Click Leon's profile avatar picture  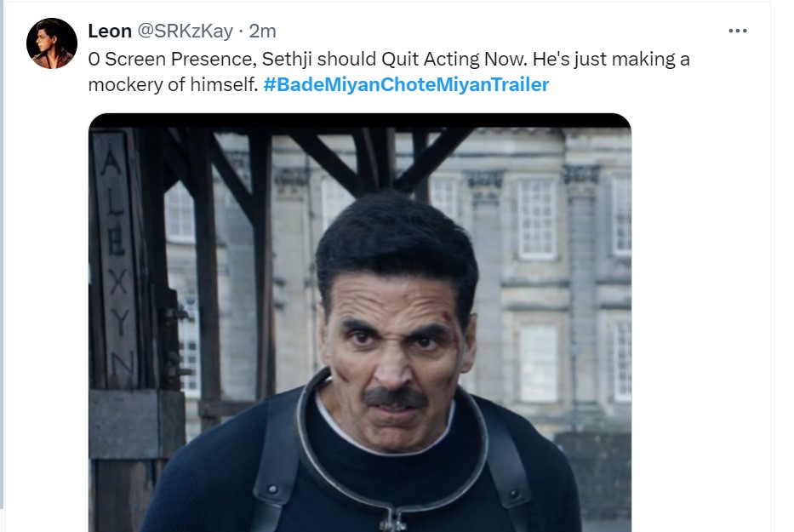point(51,43)
